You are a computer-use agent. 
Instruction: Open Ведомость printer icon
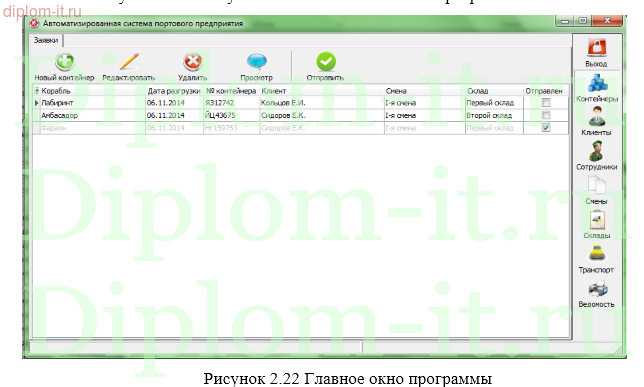click(598, 289)
